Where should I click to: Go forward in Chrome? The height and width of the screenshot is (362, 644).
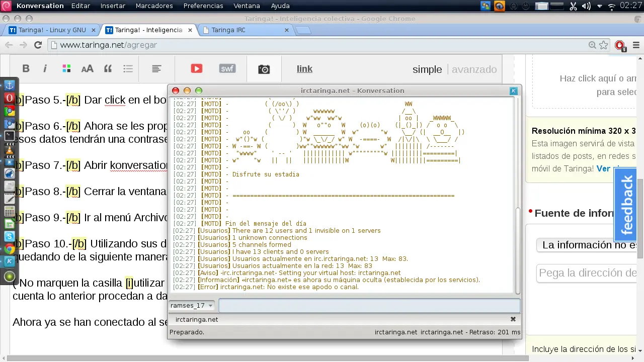tap(23, 45)
